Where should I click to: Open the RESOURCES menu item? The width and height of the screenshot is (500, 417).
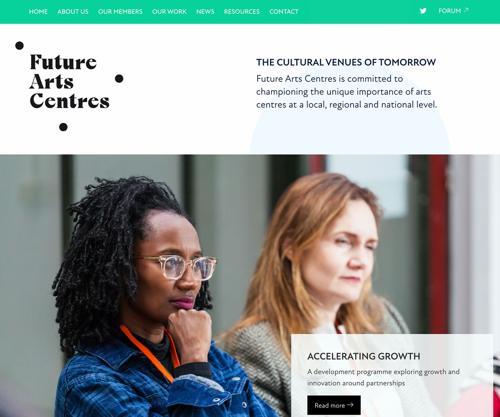242,12
